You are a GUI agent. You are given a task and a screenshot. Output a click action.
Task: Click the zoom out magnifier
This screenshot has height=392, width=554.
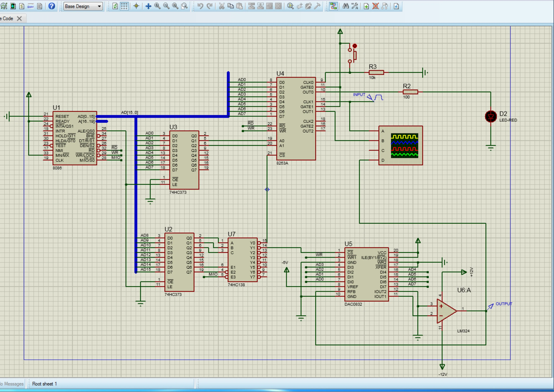tap(166, 6)
